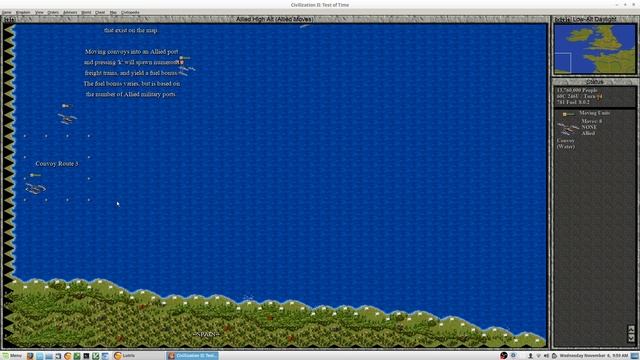Open the taskbar Menu button

tap(12, 356)
